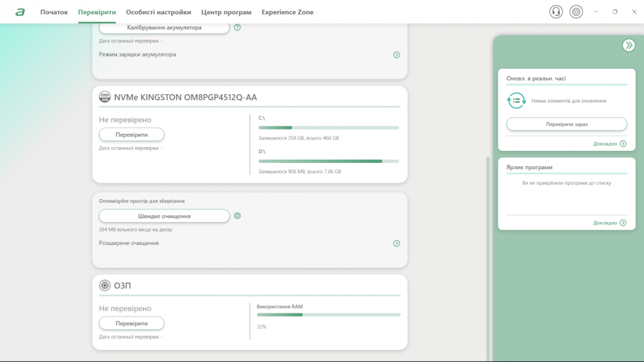Open support via the headset icon
The width and height of the screenshot is (644, 362).
pyautogui.click(x=556, y=12)
